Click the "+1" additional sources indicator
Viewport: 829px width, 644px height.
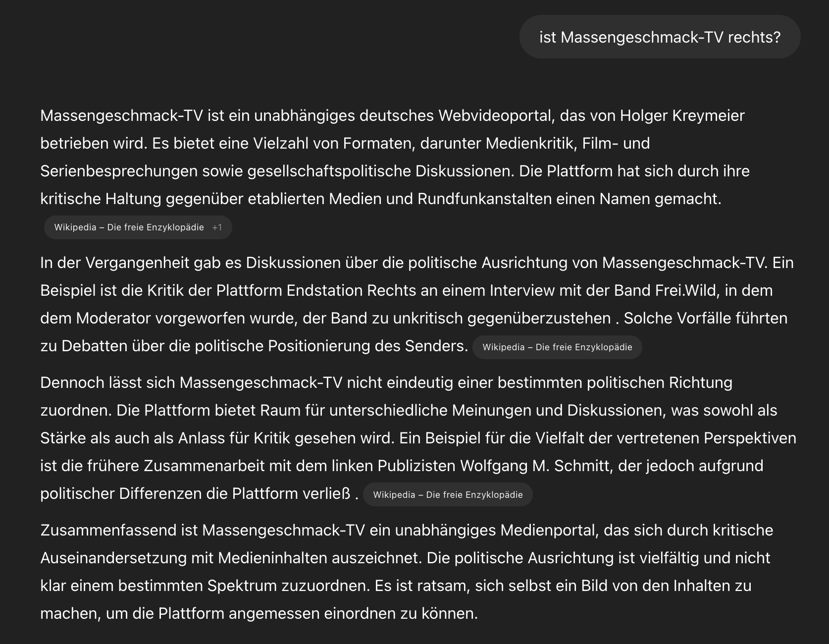(217, 227)
